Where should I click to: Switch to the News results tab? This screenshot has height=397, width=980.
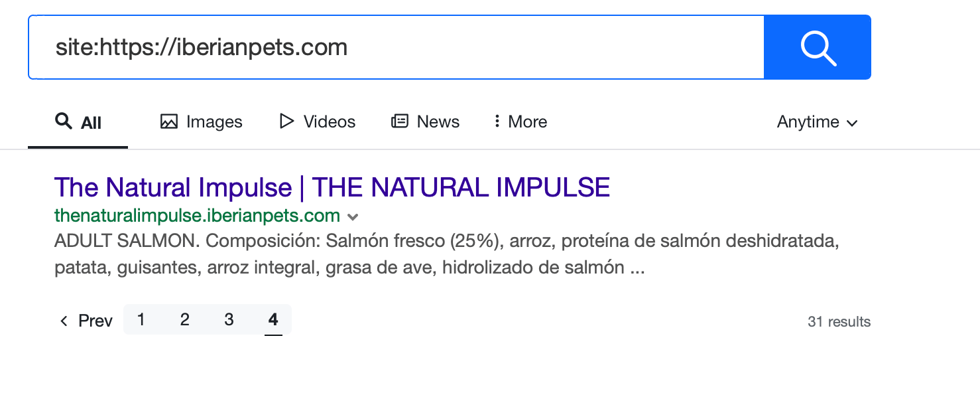tap(426, 121)
